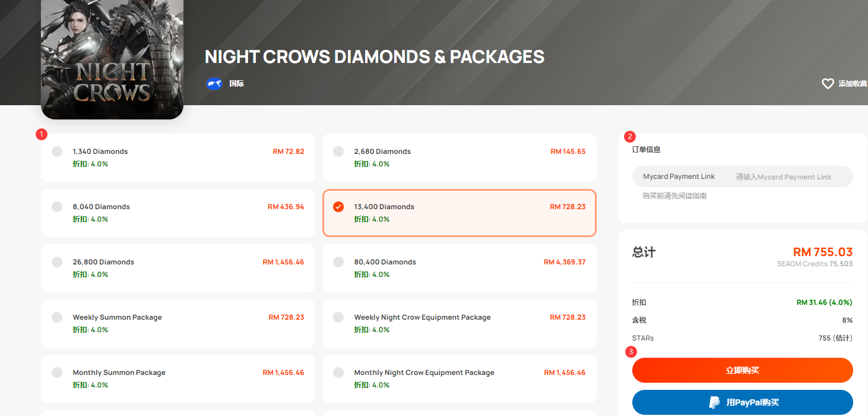Screen dimensions: 868x416
Task: Pick the Weekly Night Crow Equipment Package
Action: coord(460,323)
